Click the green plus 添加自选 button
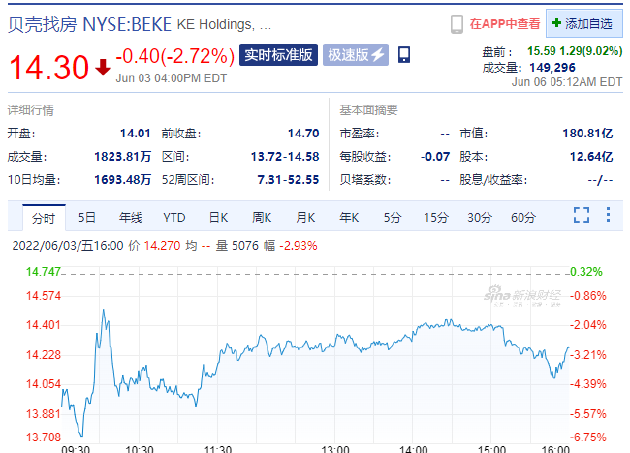Viewport: 630px width, 453px height. 584,24
